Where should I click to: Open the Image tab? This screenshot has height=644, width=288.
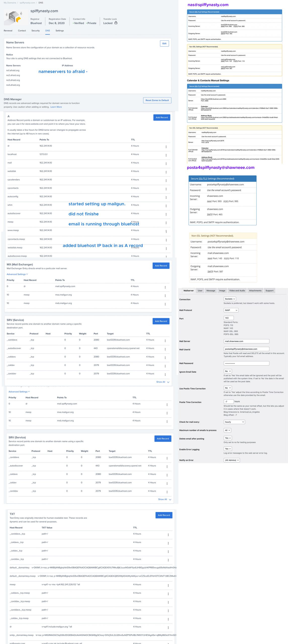point(222,291)
